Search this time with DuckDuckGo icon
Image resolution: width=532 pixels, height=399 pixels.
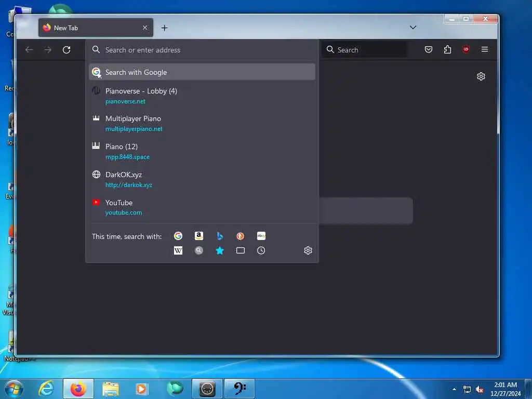(x=240, y=236)
